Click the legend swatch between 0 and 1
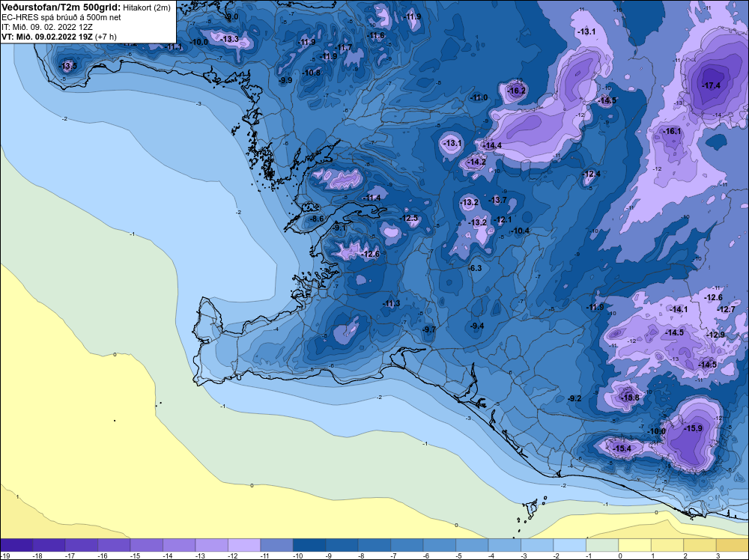 tap(634, 545)
